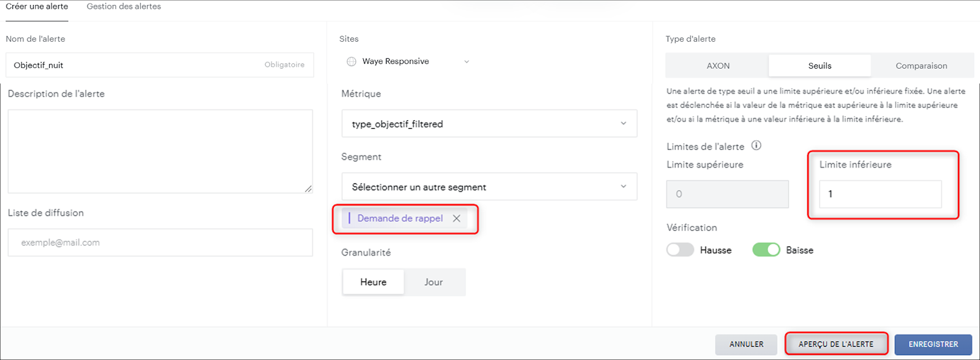This screenshot has height=360, width=980.
Task: Click the Aperçu de l'alerte button
Action: click(836, 344)
